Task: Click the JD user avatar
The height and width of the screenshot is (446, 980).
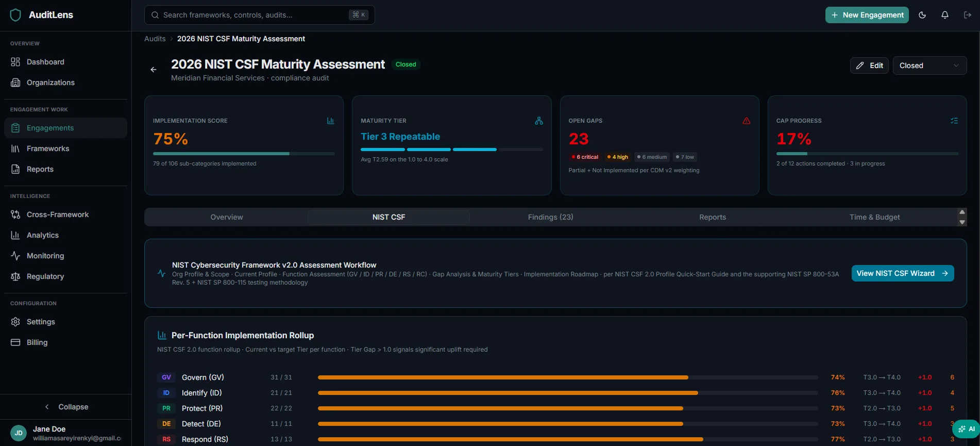Action: (x=19, y=433)
